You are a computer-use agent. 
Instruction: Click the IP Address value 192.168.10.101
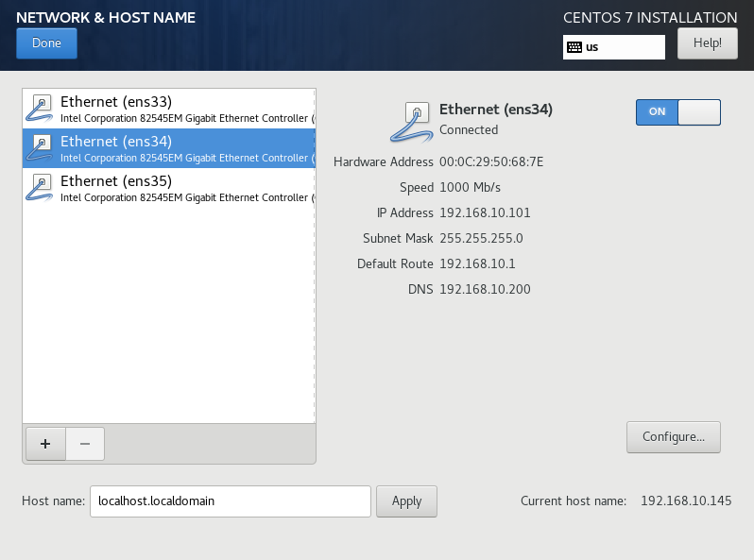coord(485,212)
